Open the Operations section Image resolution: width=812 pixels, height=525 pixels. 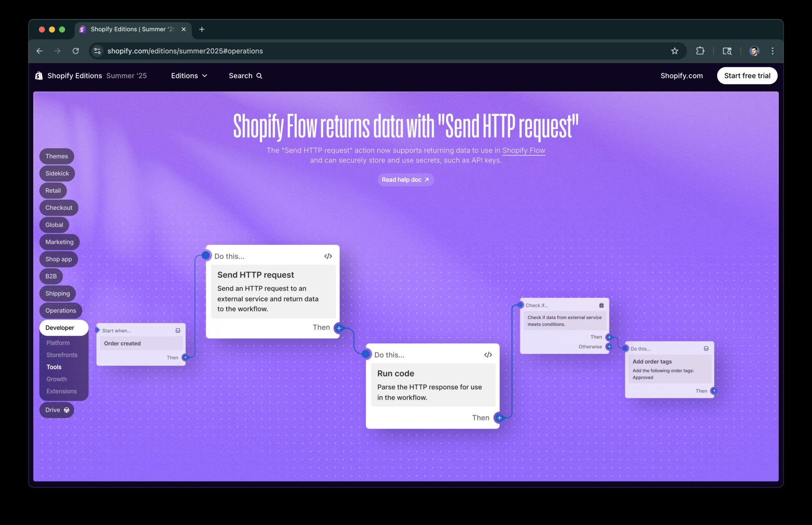(x=60, y=311)
